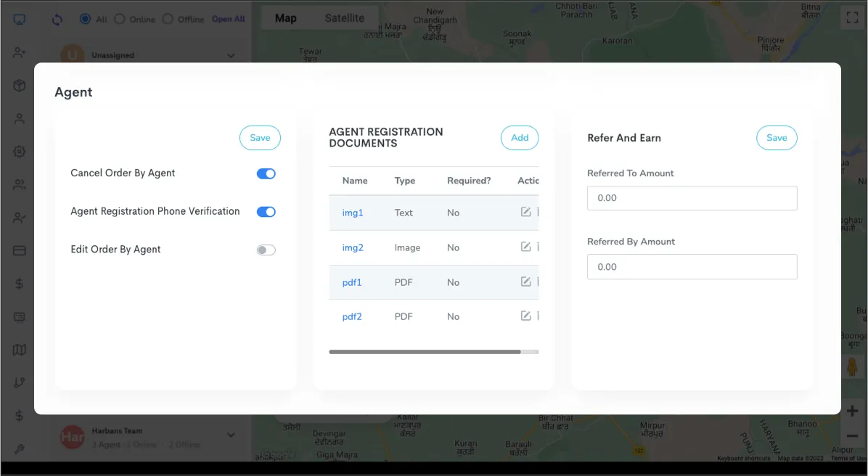Switch to Satellite map view
Image resolution: width=868 pixels, height=476 pixels.
tap(344, 18)
